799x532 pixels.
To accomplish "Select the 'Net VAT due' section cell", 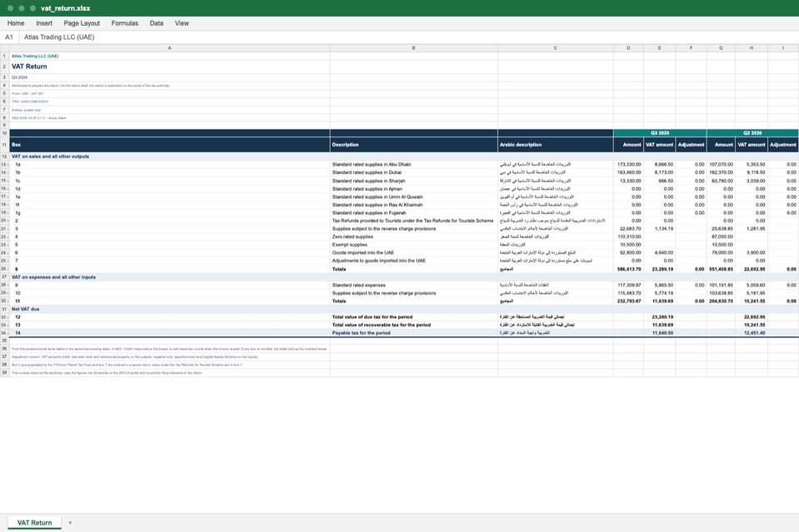I will (170, 309).
